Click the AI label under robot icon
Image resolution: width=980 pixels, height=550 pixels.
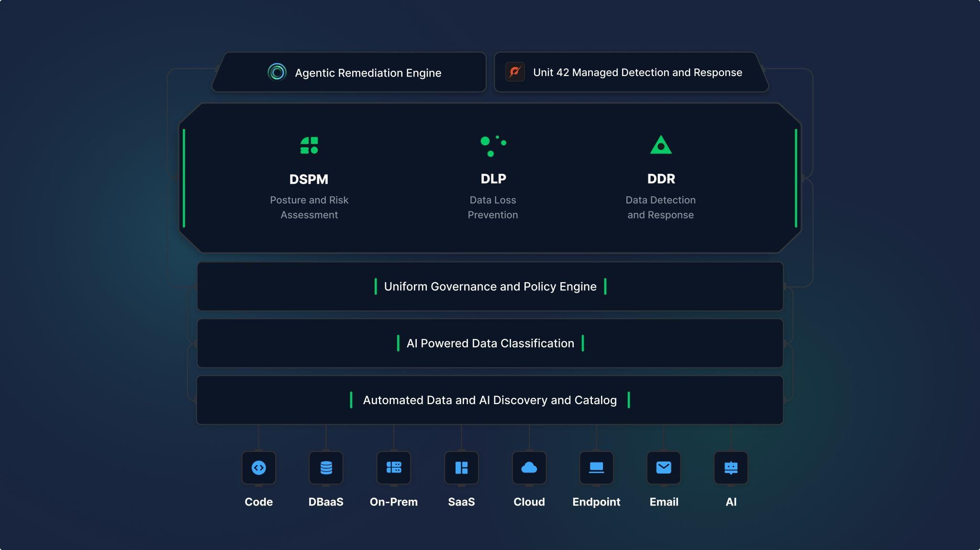coord(731,502)
